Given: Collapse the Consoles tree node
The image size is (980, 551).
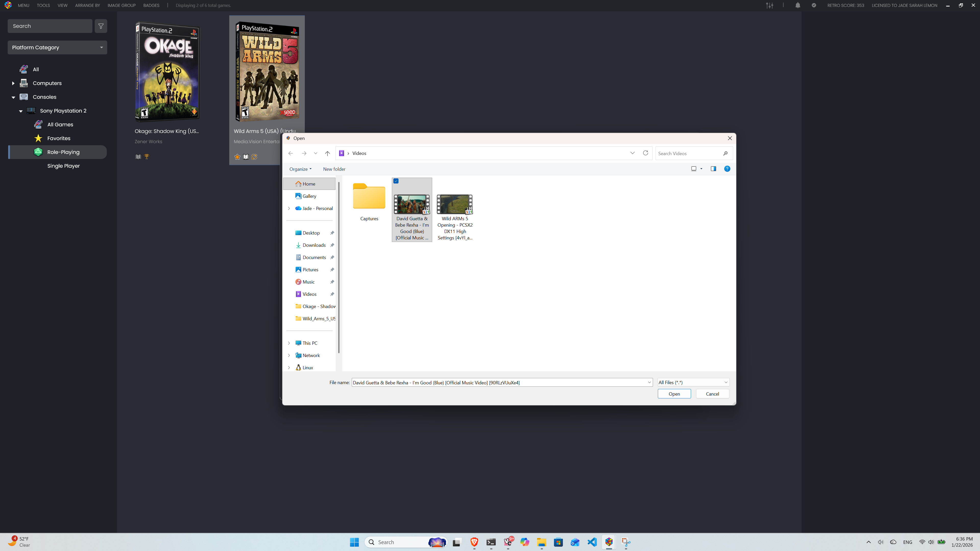Looking at the screenshot, I should coord(13,97).
